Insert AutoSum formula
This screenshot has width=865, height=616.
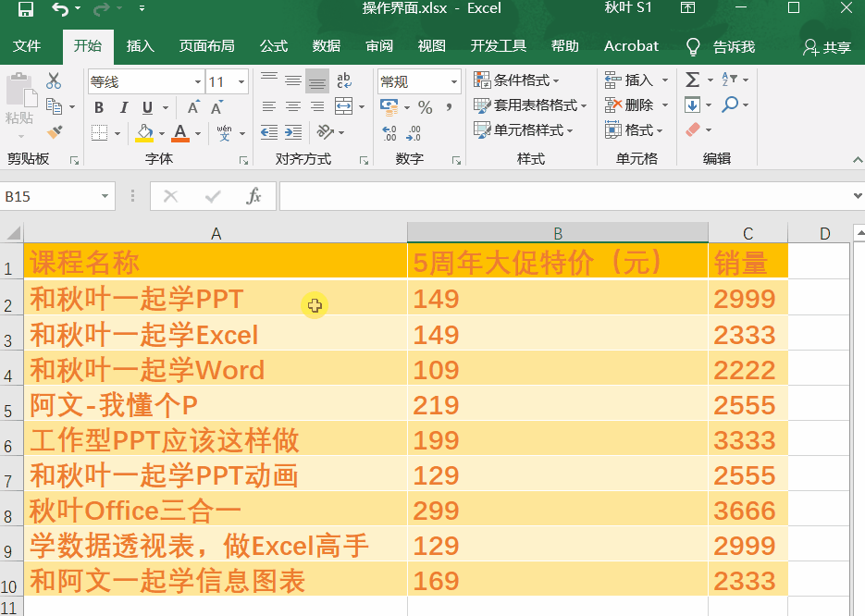692,80
